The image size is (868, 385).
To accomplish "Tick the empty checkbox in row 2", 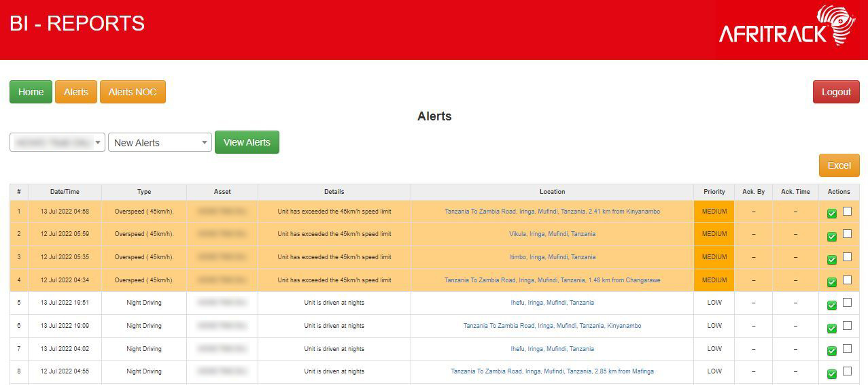I will [x=847, y=234].
